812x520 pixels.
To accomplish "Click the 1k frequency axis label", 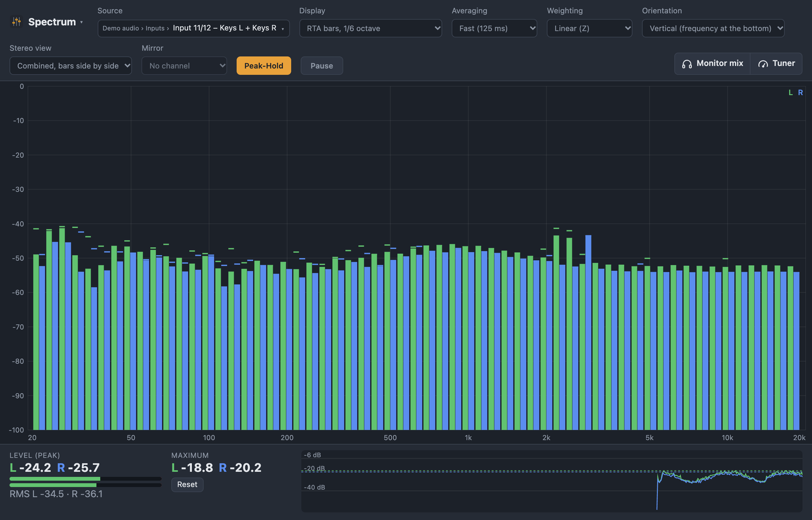I will [x=468, y=438].
